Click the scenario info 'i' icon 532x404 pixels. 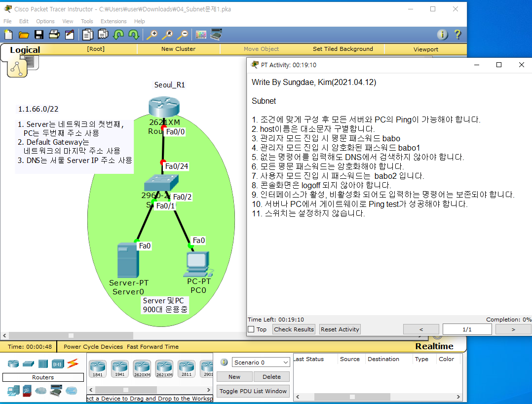[224, 362]
